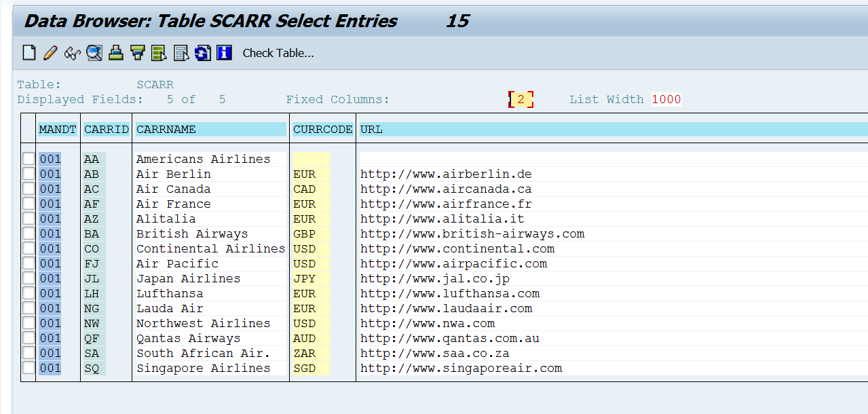Check the row selector for Lufthansa
The image size is (868, 414).
click(x=28, y=293)
